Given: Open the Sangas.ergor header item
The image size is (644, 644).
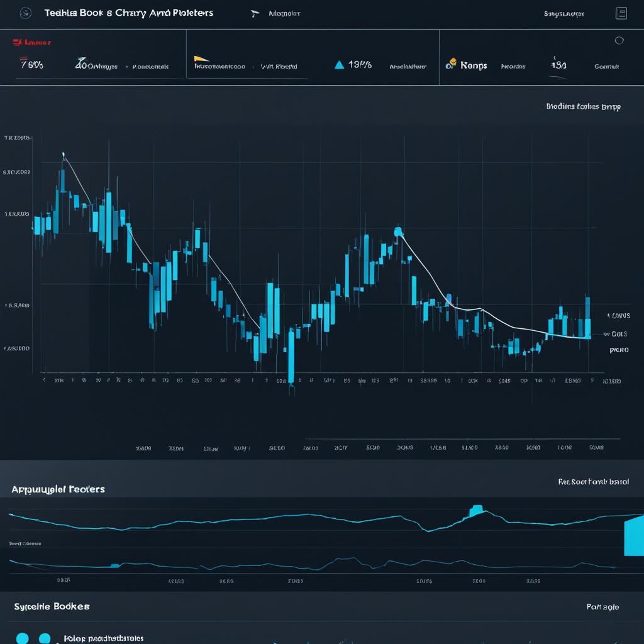Looking at the screenshot, I should (x=564, y=14).
